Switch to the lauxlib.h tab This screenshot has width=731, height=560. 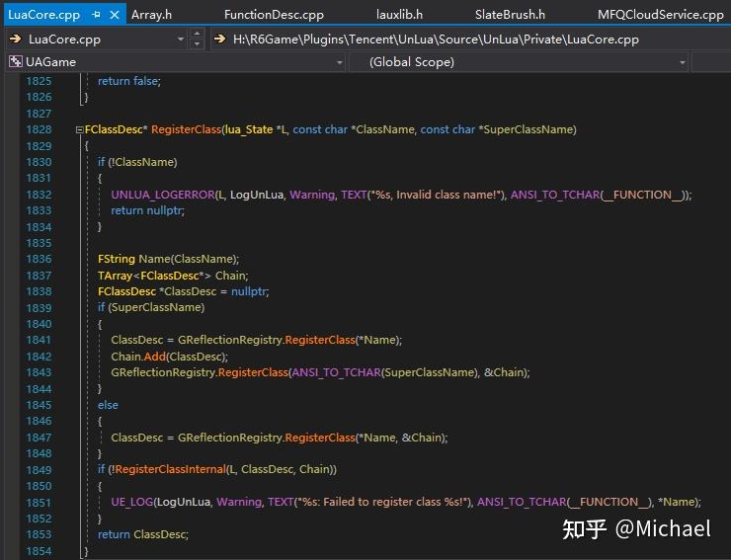tap(399, 15)
